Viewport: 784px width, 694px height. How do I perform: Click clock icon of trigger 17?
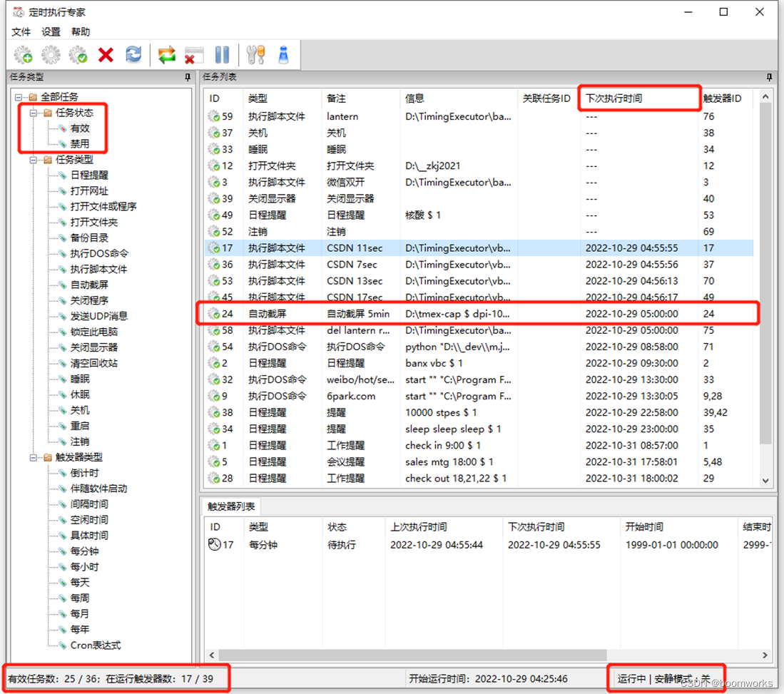coord(215,544)
